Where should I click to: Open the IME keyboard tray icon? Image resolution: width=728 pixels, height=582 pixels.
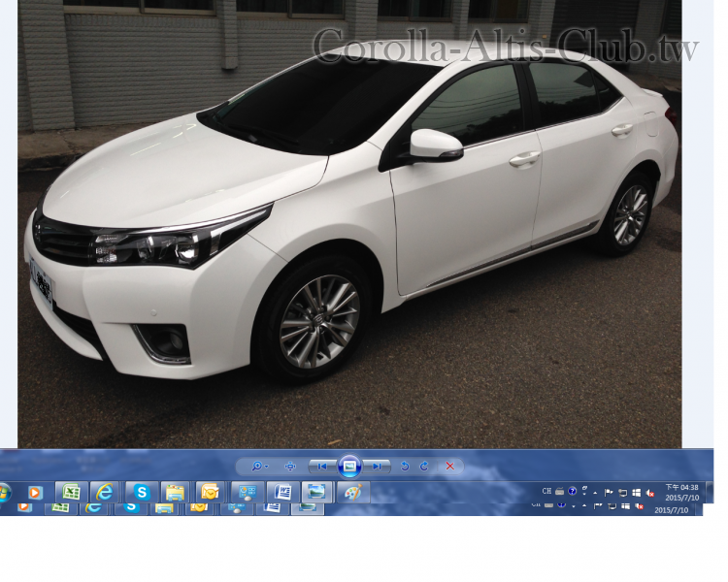click(x=559, y=491)
